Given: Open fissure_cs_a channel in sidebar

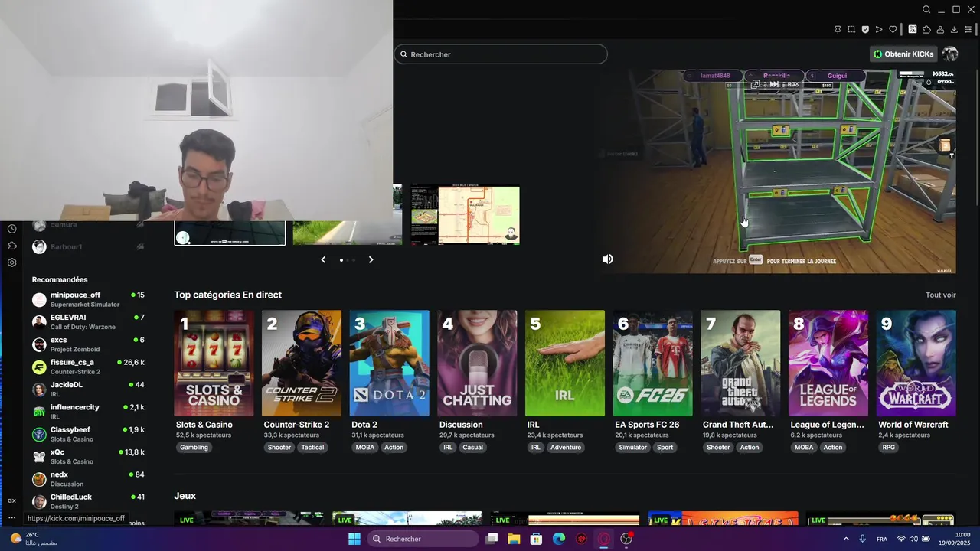Looking at the screenshot, I should (x=88, y=367).
